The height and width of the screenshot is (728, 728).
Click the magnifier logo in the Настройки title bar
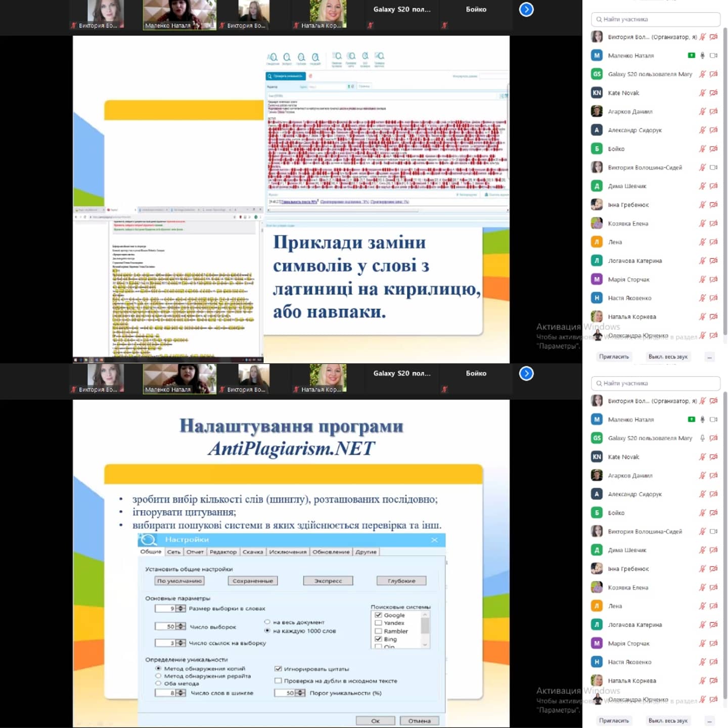point(148,539)
